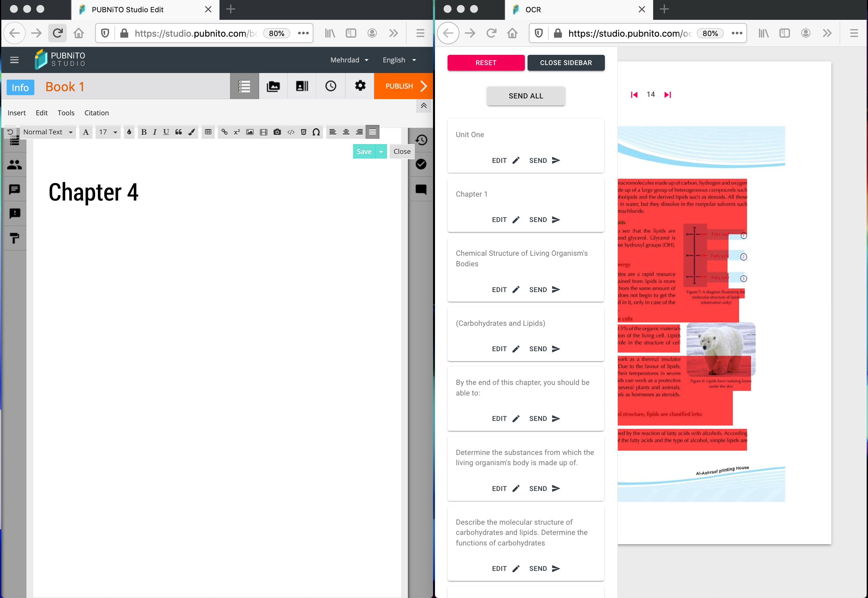Toggle superscript formatting
The image size is (868, 598).
tap(236, 132)
